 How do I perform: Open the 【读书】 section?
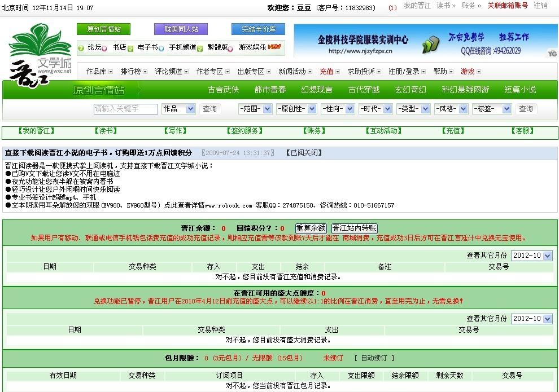(x=106, y=131)
